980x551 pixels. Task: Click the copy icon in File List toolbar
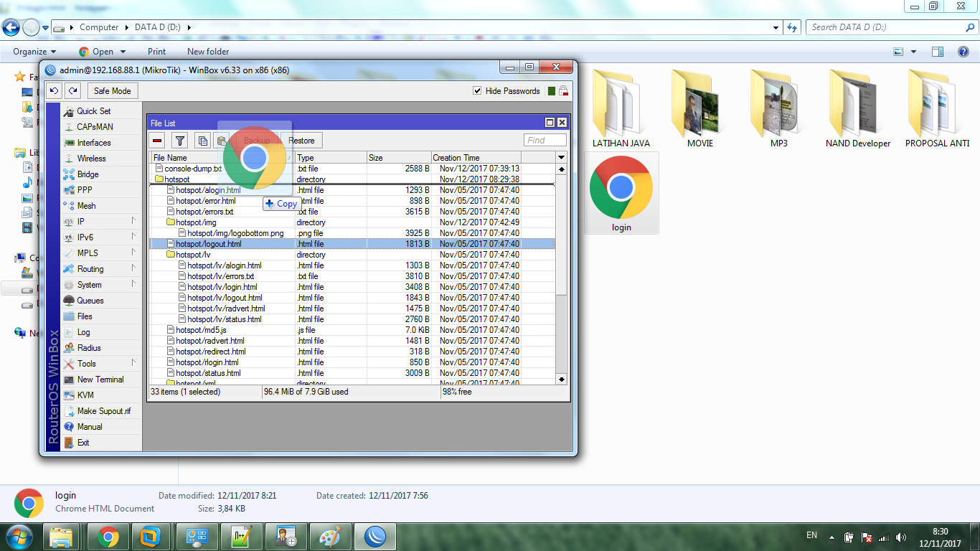[203, 140]
